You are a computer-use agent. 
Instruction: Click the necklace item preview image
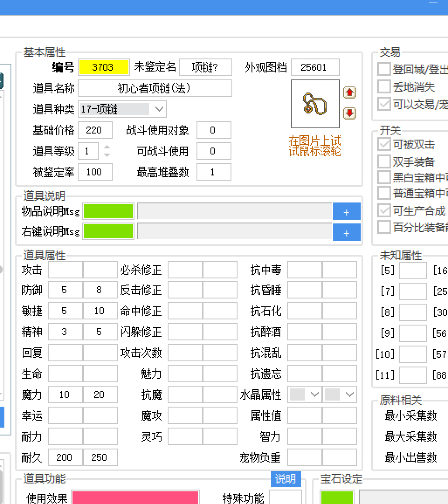(315, 104)
